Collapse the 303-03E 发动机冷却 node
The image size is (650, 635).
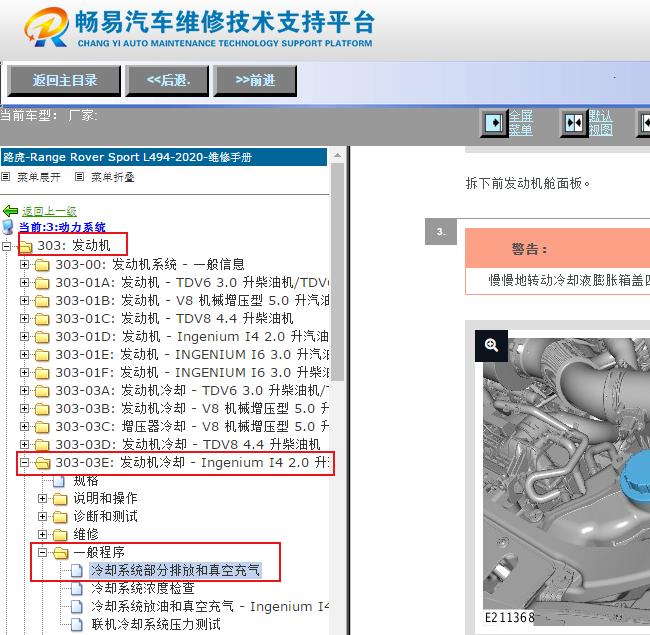coord(24,463)
